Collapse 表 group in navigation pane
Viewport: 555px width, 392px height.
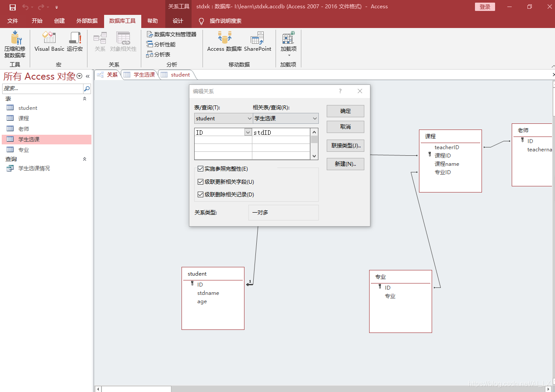(x=85, y=99)
